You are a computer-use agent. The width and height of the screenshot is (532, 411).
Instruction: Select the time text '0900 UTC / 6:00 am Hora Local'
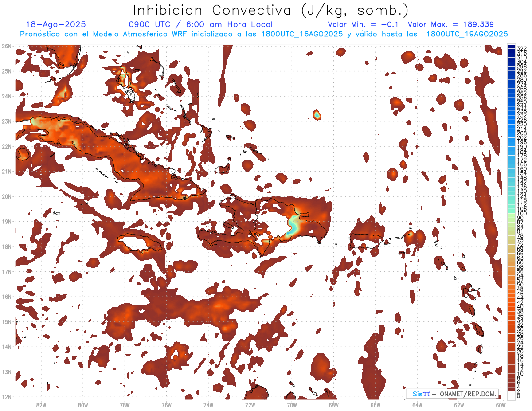click(x=201, y=25)
